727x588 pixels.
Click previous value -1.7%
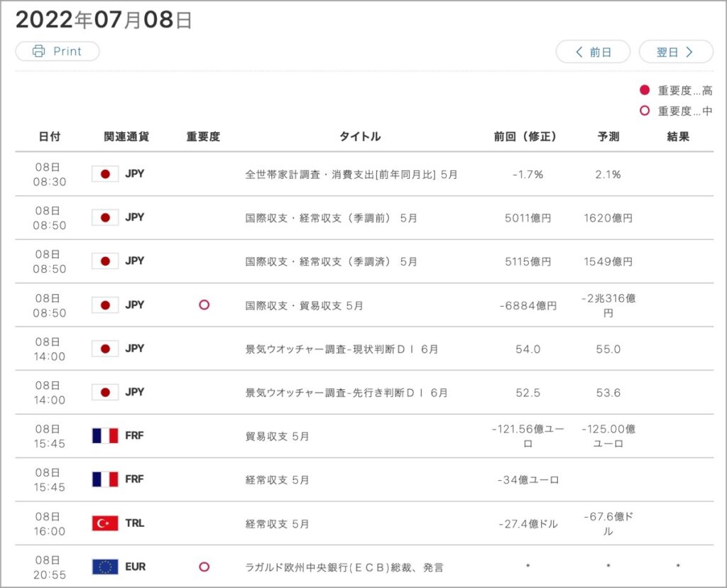point(528,175)
